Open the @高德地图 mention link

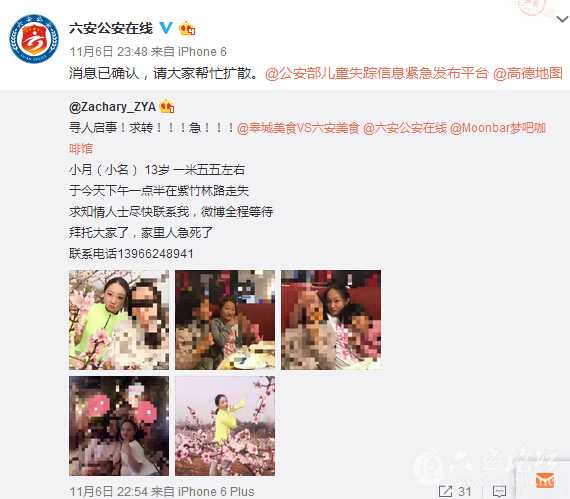tap(528, 73)
